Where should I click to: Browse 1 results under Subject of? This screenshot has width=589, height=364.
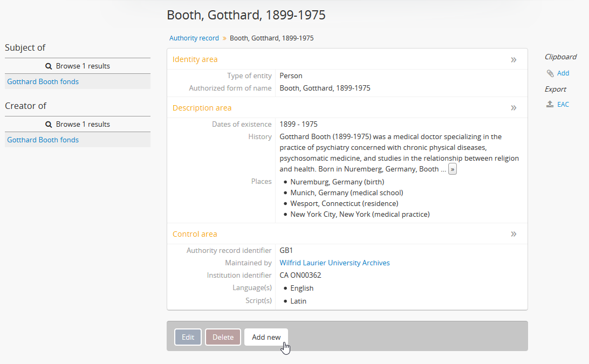click(83, 66)
